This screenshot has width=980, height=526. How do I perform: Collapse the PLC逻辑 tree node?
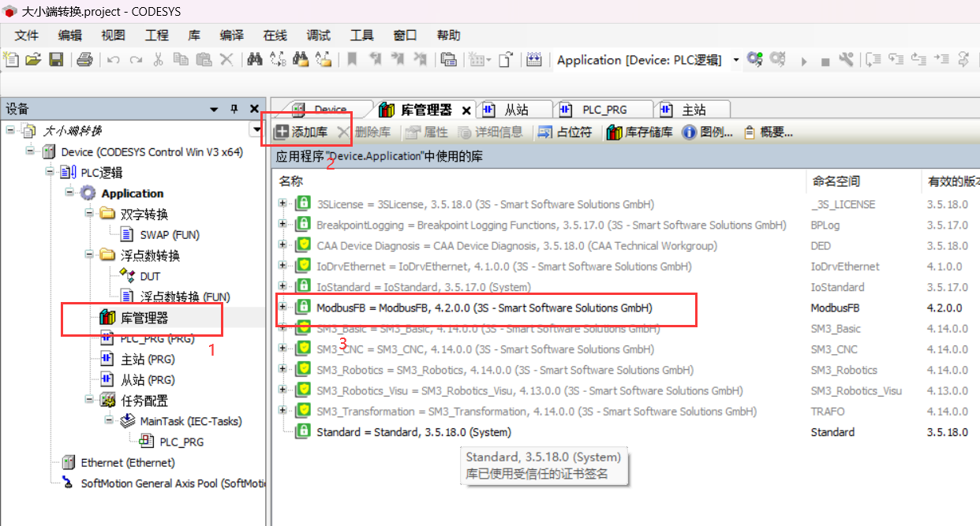point(50,172)
